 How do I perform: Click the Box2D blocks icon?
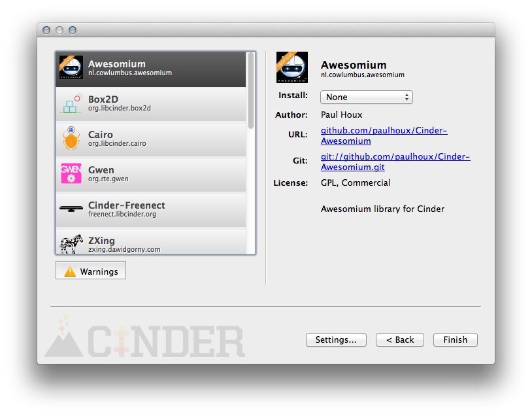coord(72,103)
